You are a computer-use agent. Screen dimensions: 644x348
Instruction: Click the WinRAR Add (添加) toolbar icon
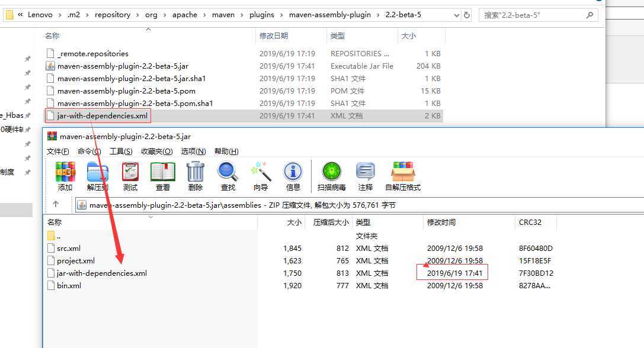(x=65, y=172)
